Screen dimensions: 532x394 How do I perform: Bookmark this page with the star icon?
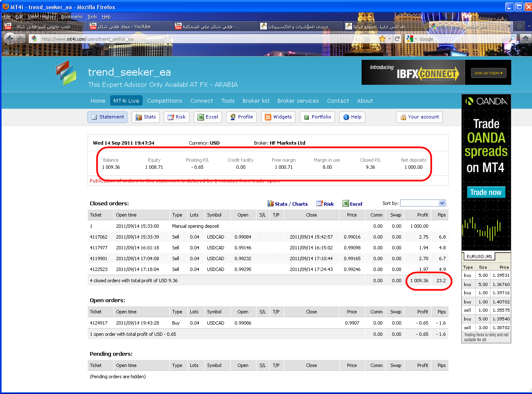(x=382, y=39)
